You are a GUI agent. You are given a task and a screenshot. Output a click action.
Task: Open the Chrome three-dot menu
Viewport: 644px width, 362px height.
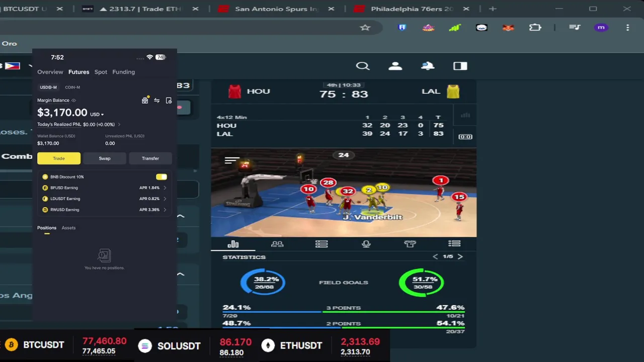(x=627, y=28)
